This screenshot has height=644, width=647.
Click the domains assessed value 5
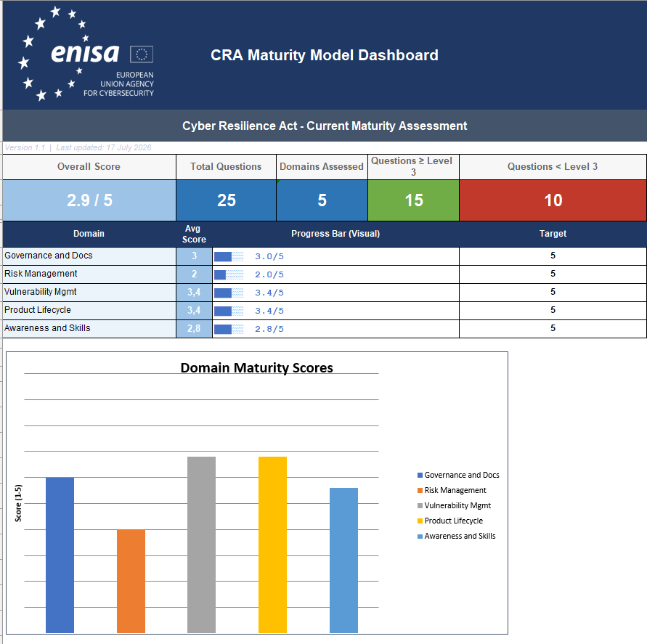tap(322, 200)
